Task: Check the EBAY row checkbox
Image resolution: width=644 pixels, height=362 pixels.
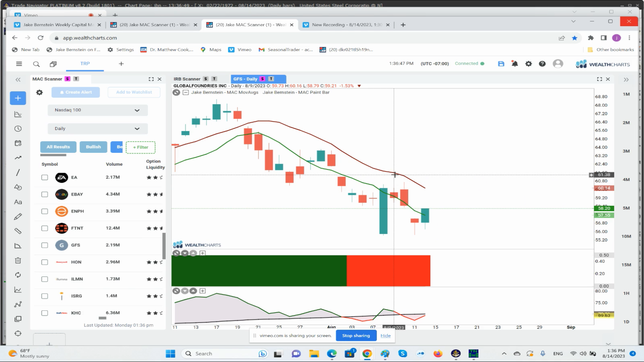Action: (x=45, y=194)
